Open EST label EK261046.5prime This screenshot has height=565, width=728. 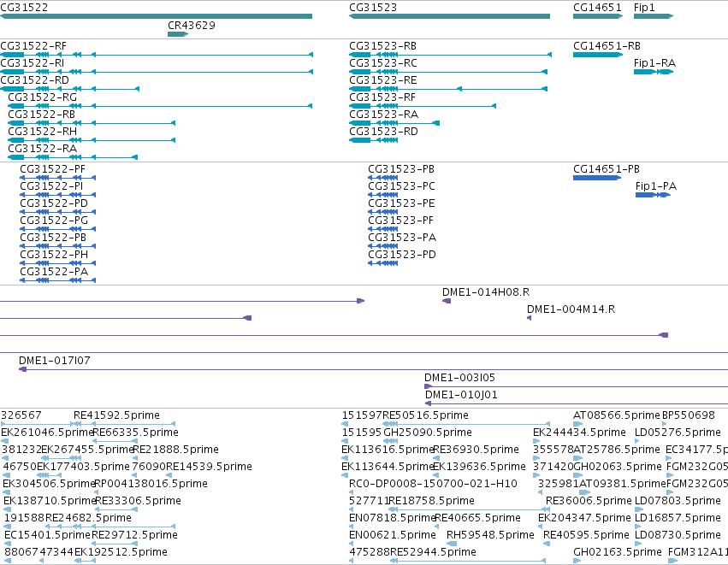coord(47,433)
